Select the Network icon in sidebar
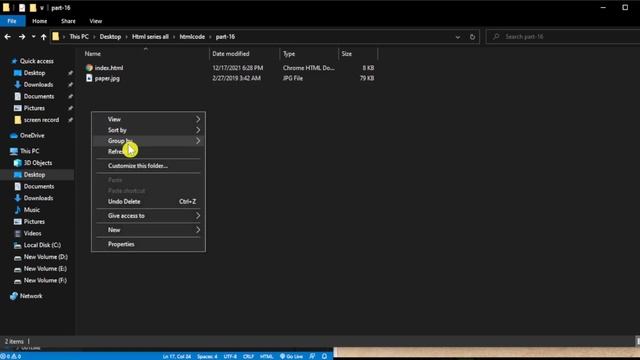 tap(14, 296)
